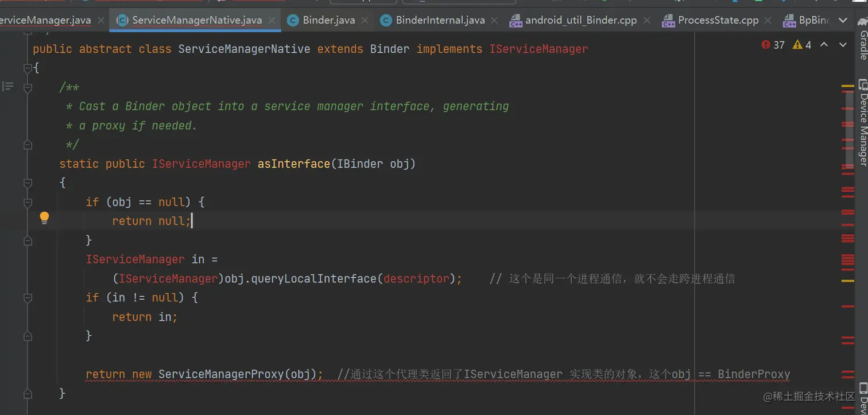The image size is (868, 415).
Task: Collapse the 'if (obj == null)' block
Action: pos(28,203)
